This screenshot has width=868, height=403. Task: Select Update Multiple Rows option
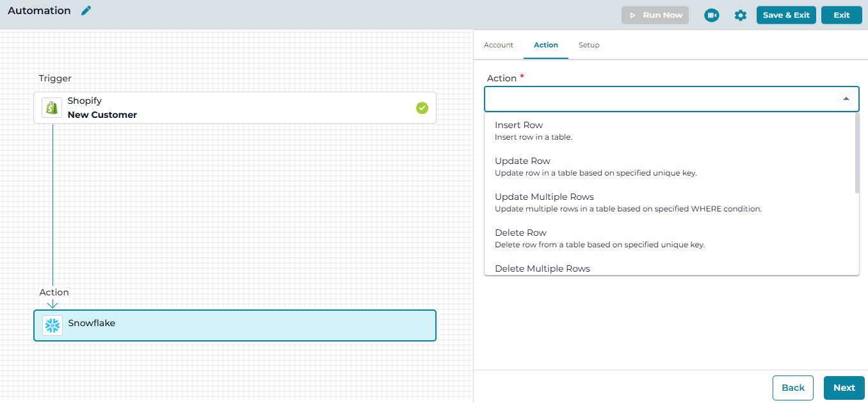coord(670,202)
